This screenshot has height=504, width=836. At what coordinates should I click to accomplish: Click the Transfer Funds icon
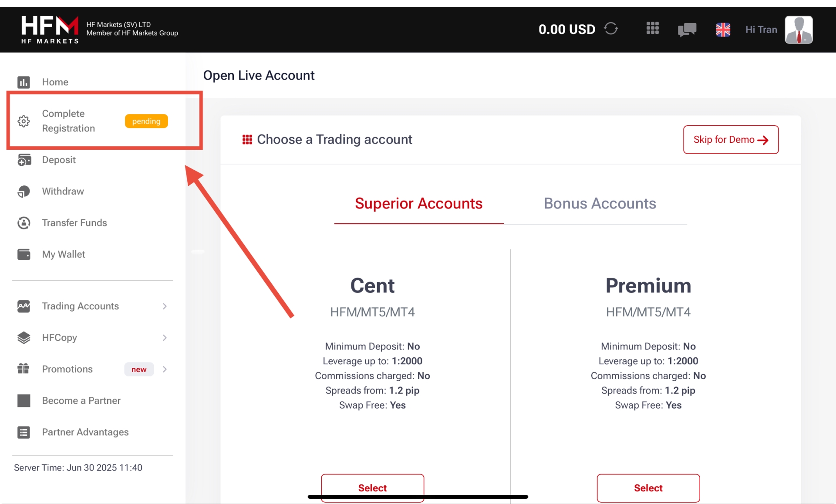(x=24, y=223)
